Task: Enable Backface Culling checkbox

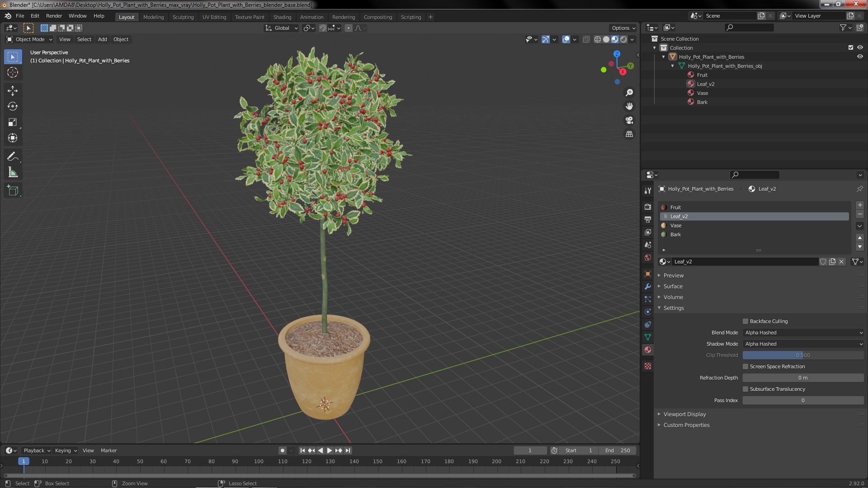Action: click(745, 321)
